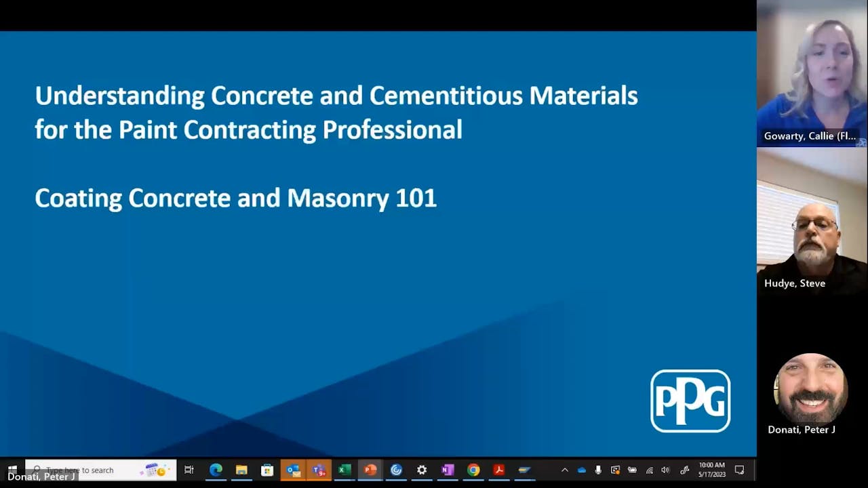Open network status from the system tray
Screen dimensions: 868x488
649,470
